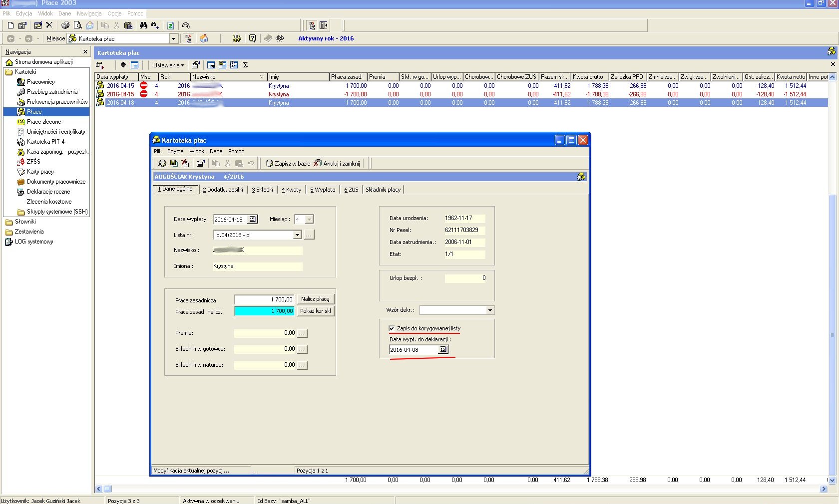Open the Miesiąc dropdown
The width and height of the screenshot is (839, 504).
click(x=309, y=219)
